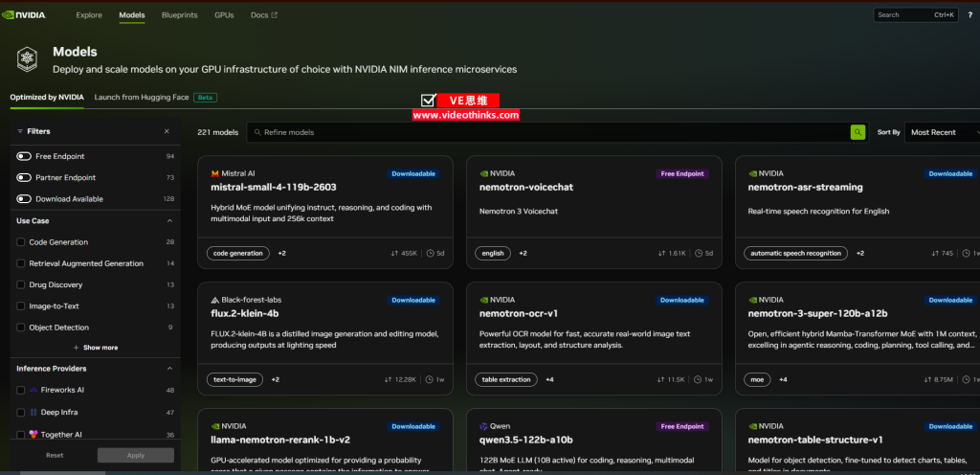Close the Filters panel with the X
Viewport: 980px width, 475px height.
click(167, 131)
